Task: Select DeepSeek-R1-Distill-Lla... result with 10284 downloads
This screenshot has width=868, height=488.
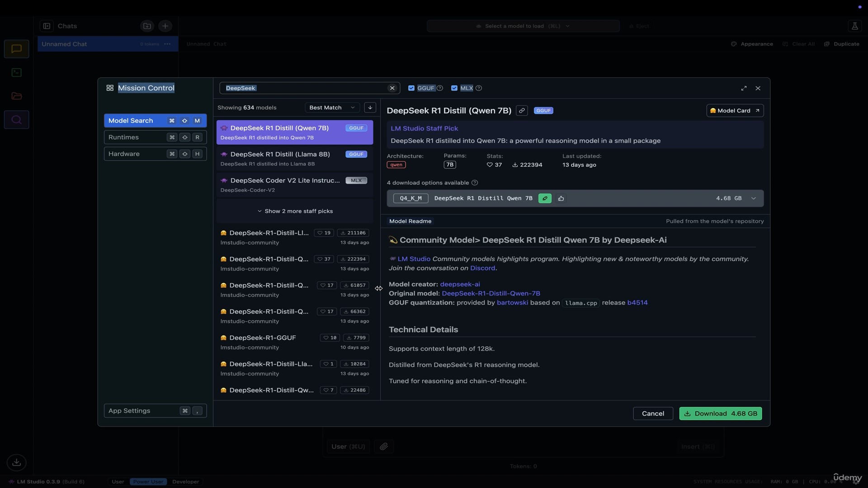Action: coord(295,369)
